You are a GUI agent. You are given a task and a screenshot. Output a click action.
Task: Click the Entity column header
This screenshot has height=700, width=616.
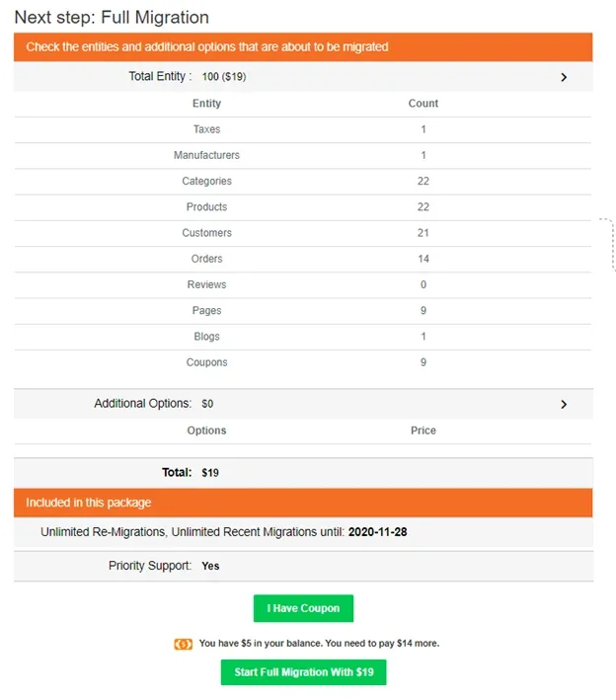tap(206, 104)
